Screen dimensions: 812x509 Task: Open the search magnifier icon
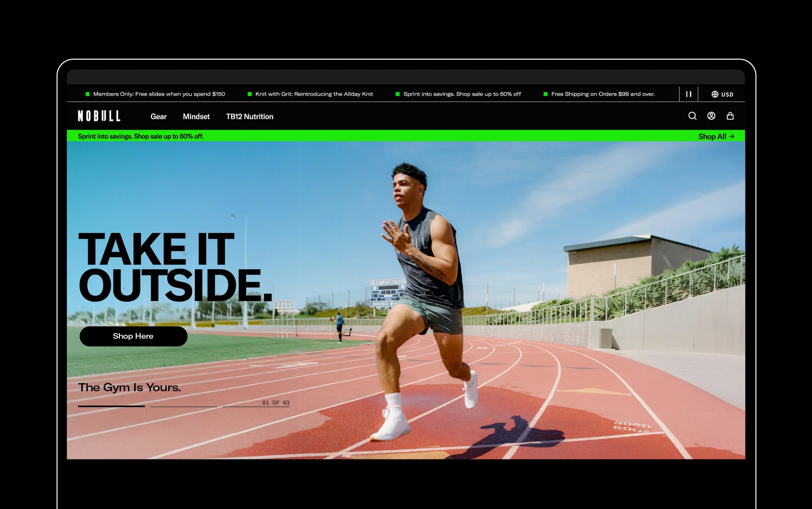(692, 116)
